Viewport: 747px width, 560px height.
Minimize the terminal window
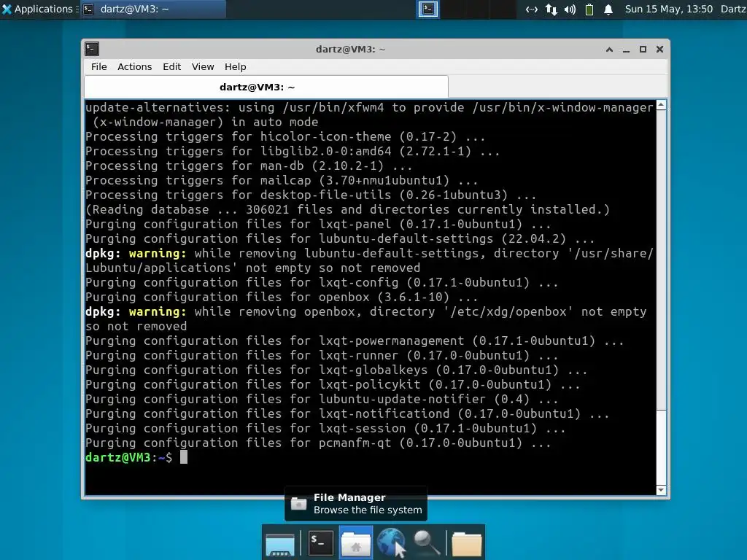[x=626, y=50]
